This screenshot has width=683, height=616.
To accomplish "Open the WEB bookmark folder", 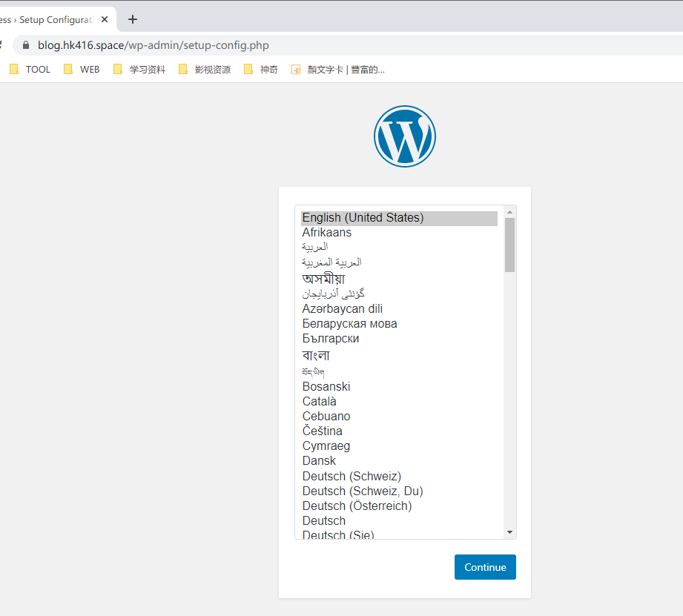I will pos(82,69).
